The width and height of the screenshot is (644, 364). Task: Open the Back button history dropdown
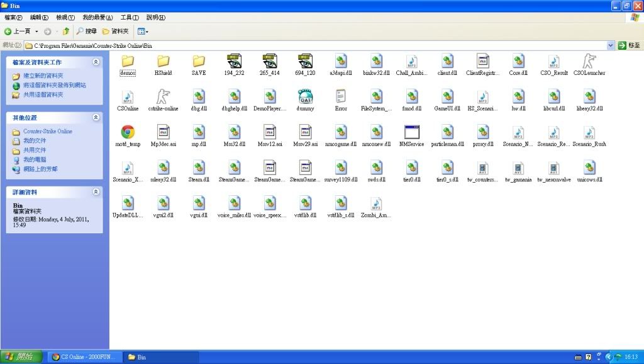(x=36, y=31)
